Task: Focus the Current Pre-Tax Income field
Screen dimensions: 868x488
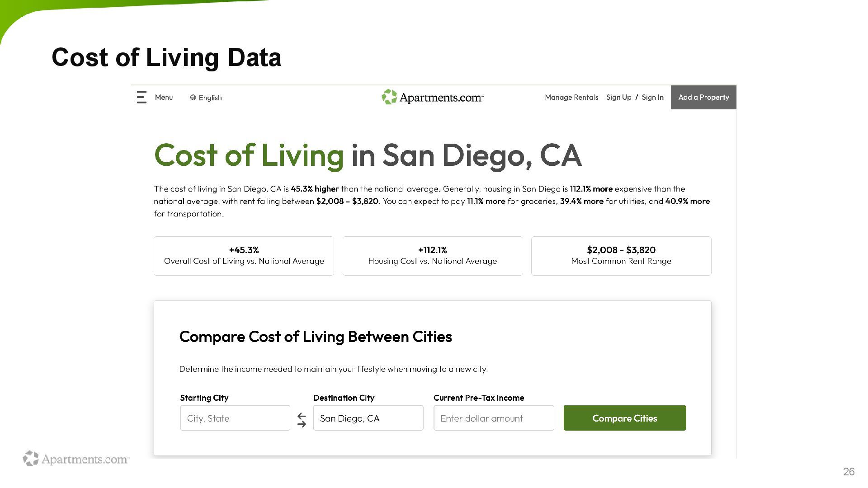Action: coord(494,418)
